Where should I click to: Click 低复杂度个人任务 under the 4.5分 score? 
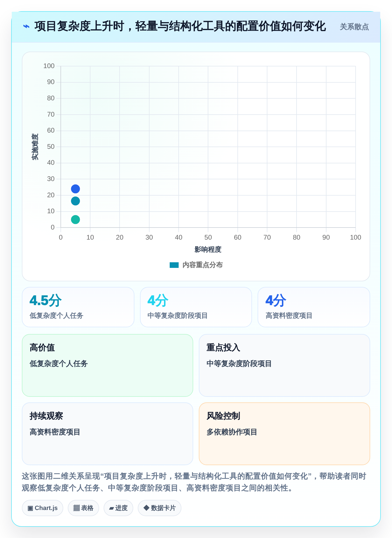[57, 316]
